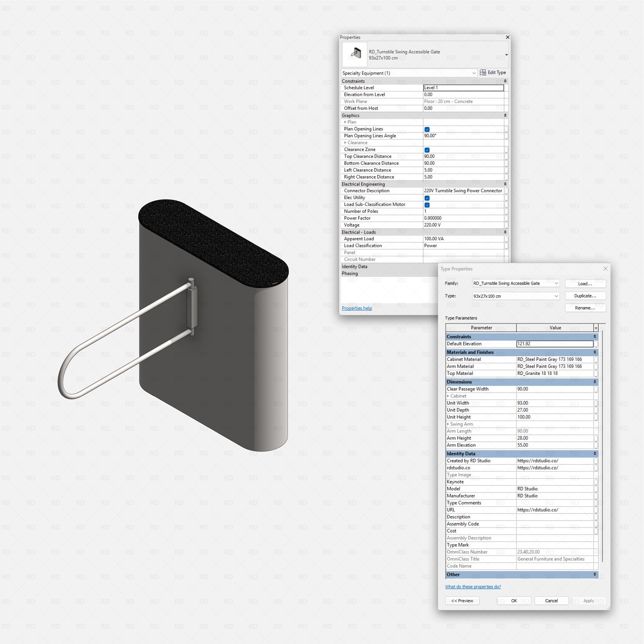This screenshot has height=644, width=644.
Task: Click the Voltage value 220.00 V
Action: [x=463, y=225]
